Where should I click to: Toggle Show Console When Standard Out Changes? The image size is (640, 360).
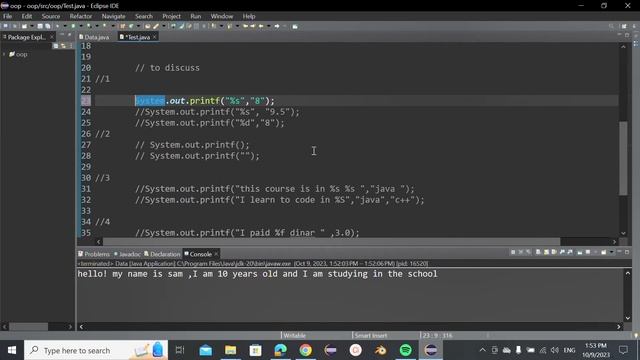coord(562,252)
